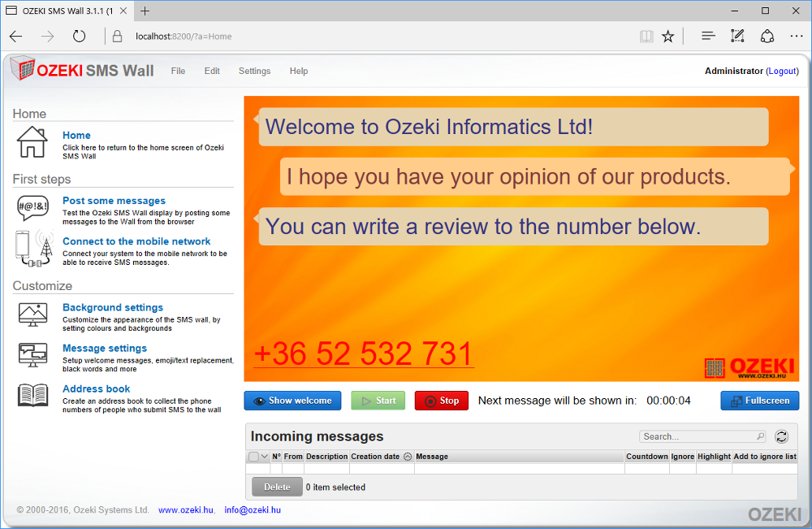The height and width of the screenshot is (529, 812).
Task: Click the Welcome to Ozeki Informatics message bubble
Action: point(514,127)
